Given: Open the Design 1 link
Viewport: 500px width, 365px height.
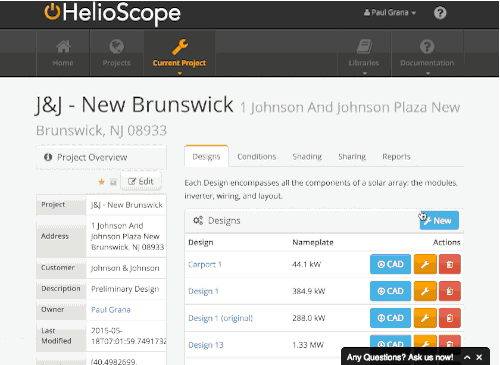Looking at the screenshot, I should coord(203,291).
